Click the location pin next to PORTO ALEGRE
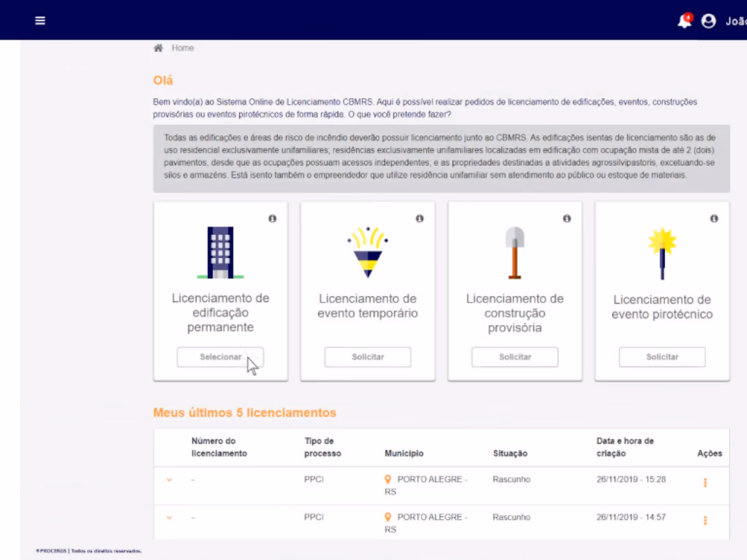The height and width of the screenshot is (560, 747). click(x=388, y=479)
